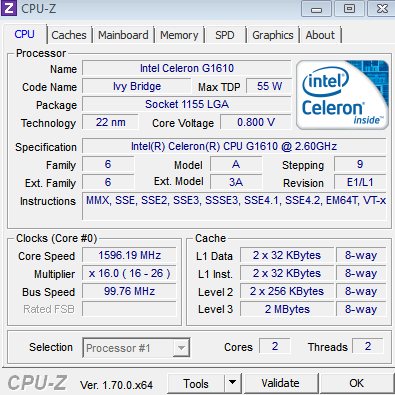This screenshot has width=395, height=395.
Task: Go to the SPD tab
Action: 225,35
